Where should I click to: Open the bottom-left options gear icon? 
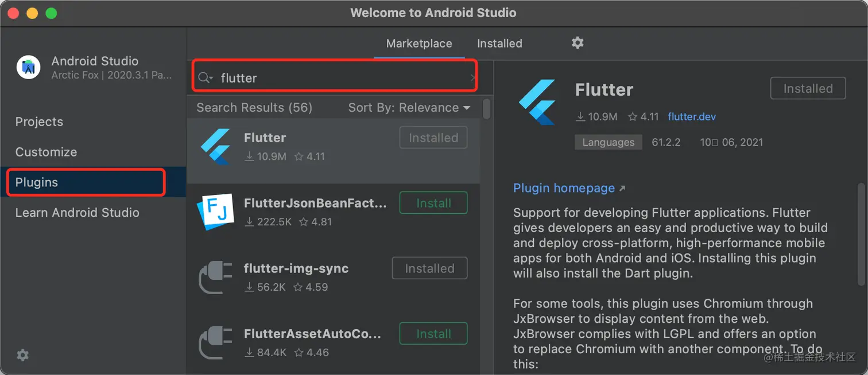[23, 355]
